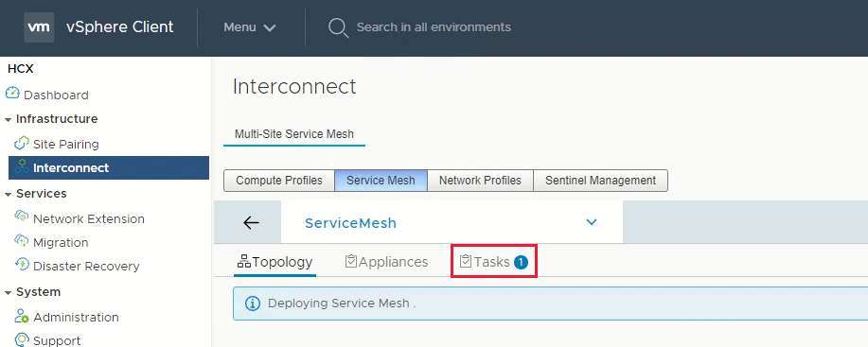Click the Network Extension cloud icon

coord(21,217)
